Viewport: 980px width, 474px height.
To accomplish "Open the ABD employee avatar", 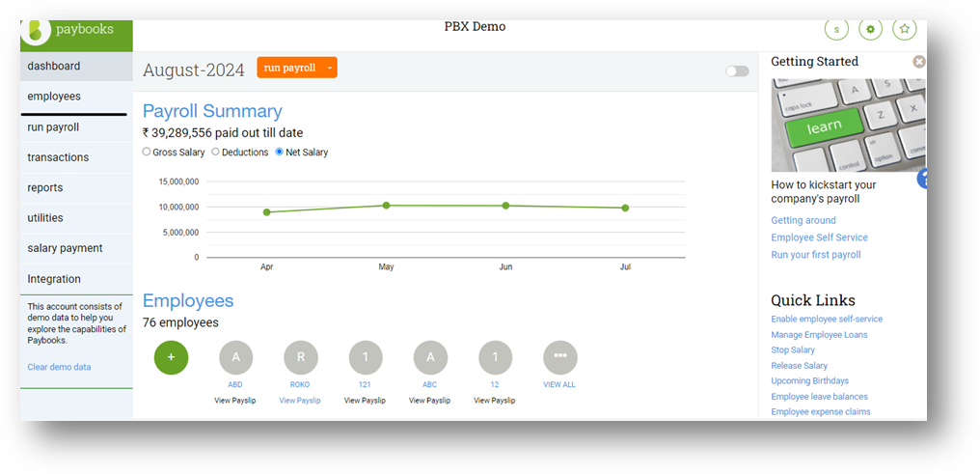I will click(x=235, y=357).
